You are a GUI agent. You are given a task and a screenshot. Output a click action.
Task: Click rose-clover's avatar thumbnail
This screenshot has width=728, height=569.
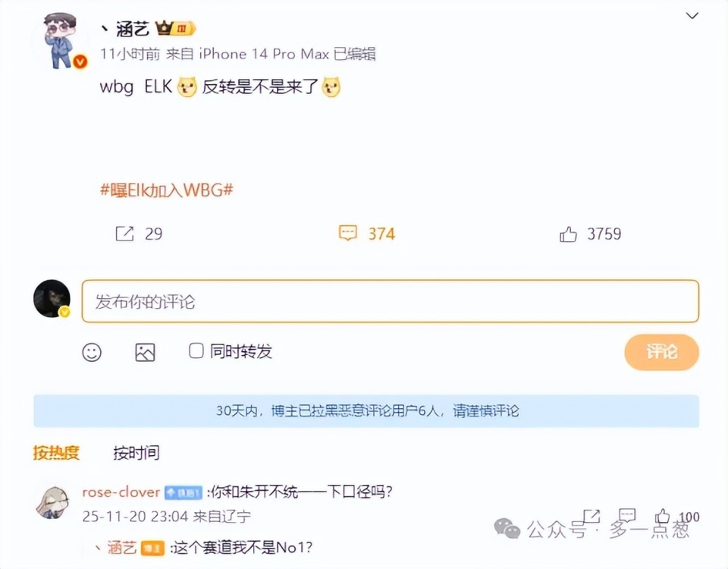[x=52, y=502]
